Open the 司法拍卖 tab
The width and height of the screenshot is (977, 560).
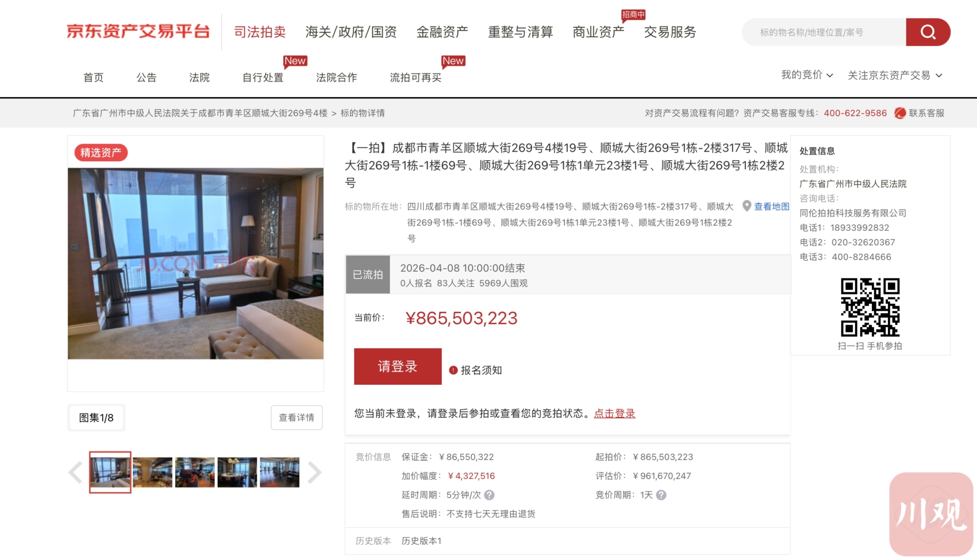(x=260, y=32)
